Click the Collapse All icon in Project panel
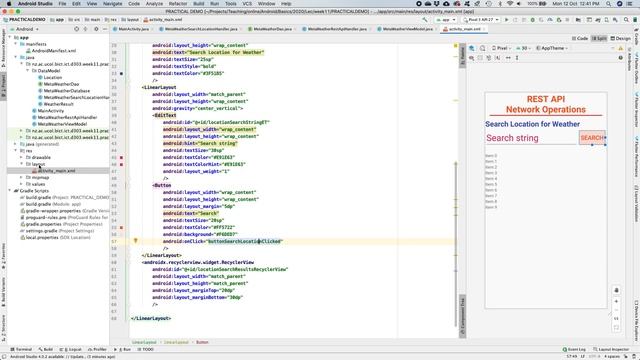Image resolution: width=640 pixels, height=360 pixels. click(85, 29)
